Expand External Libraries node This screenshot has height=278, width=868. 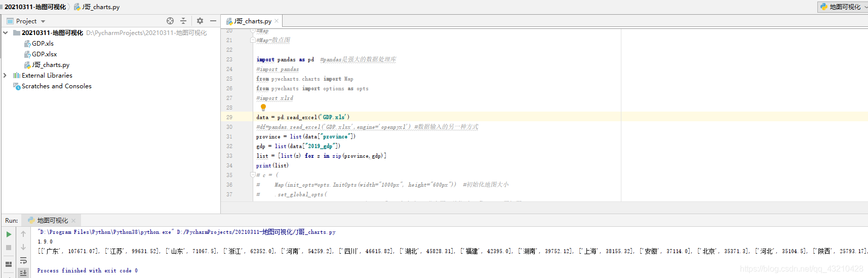pyautogui.click(x=5, y=76)
